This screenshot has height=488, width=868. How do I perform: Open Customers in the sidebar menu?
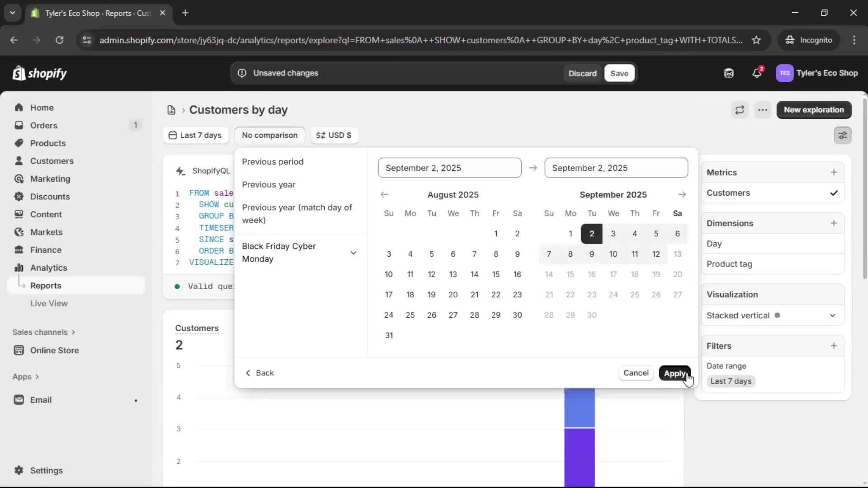click(52, 161)
